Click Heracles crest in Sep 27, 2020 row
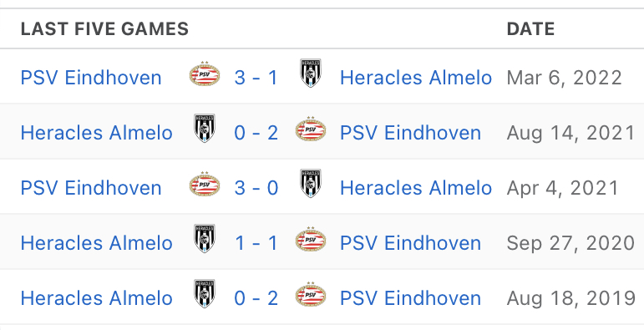644x330 pixels. click(205, 238)
